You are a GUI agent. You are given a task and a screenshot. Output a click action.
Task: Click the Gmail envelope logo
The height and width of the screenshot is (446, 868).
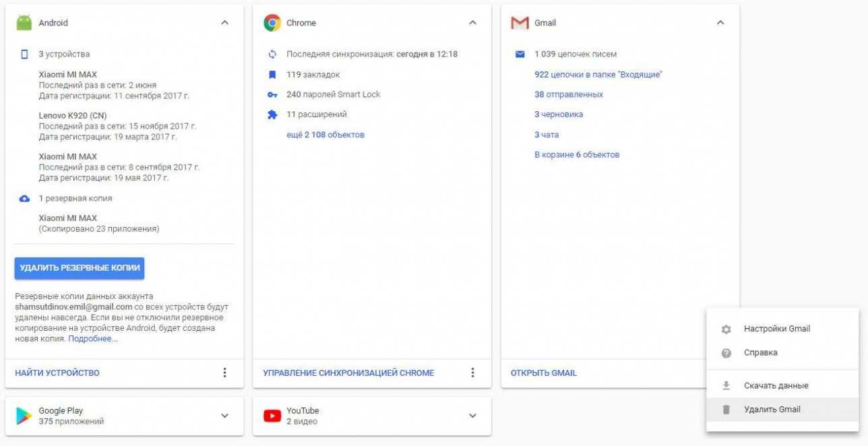[520, 23]
